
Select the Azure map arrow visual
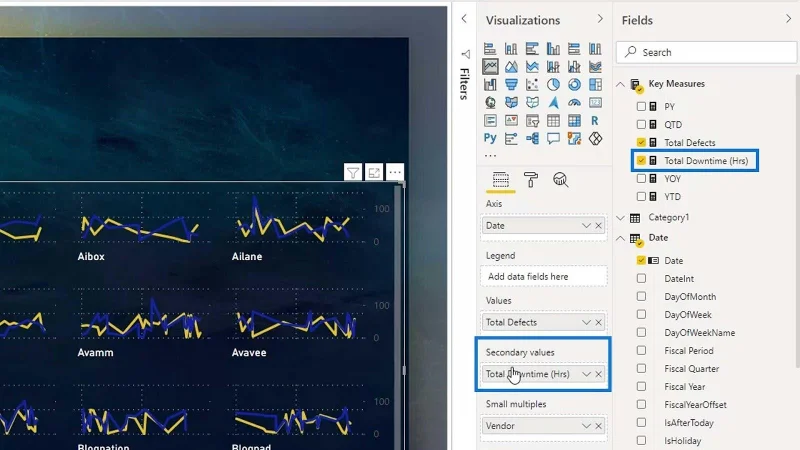553,103
